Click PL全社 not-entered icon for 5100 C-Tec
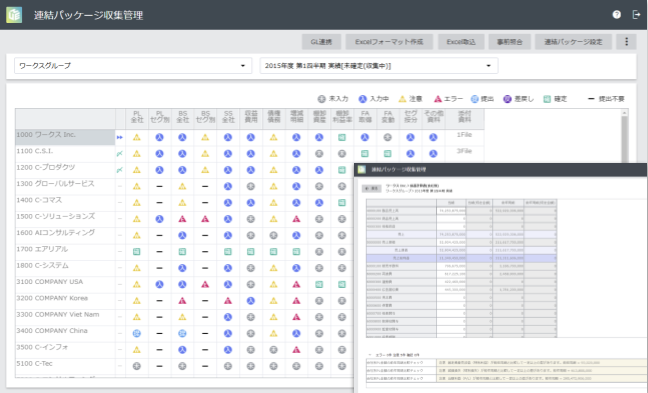This screenshot has width=648, height=393. tap(137, 366)
